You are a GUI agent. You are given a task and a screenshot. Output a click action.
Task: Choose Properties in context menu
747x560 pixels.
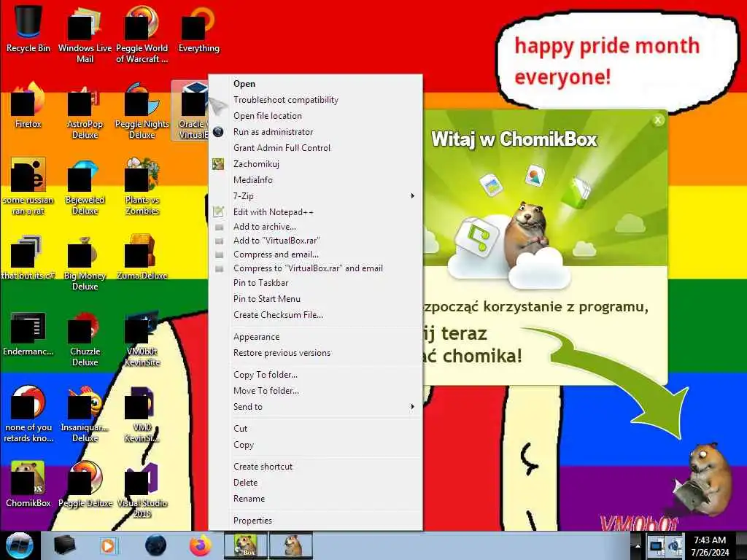click(315, 521)
